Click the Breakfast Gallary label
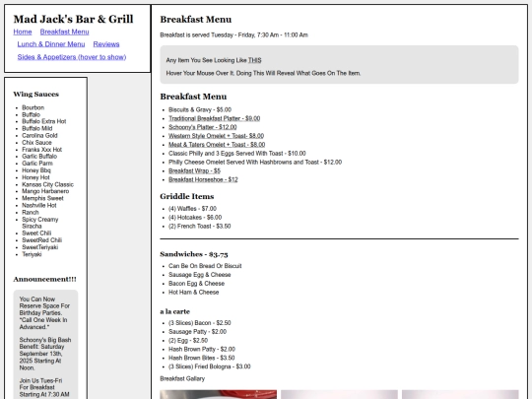Viewport: 532px width, 399px height. pyautogui.click(x=182, y=378)
